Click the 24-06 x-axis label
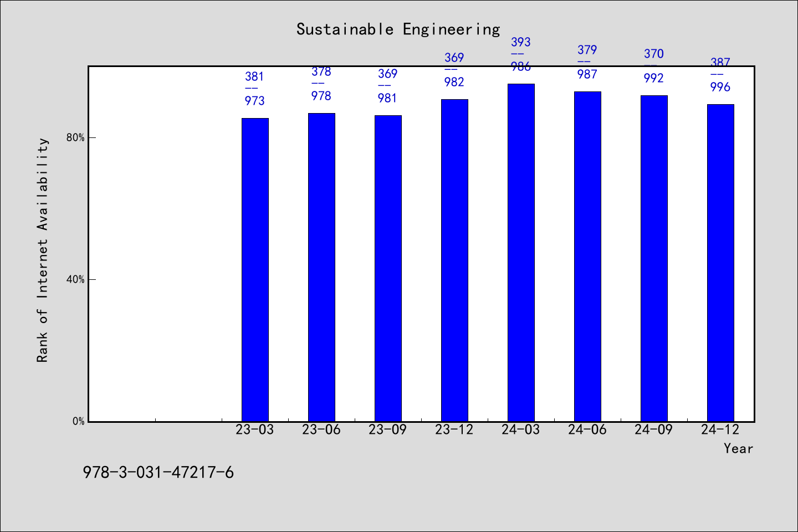 pos(587,429)
